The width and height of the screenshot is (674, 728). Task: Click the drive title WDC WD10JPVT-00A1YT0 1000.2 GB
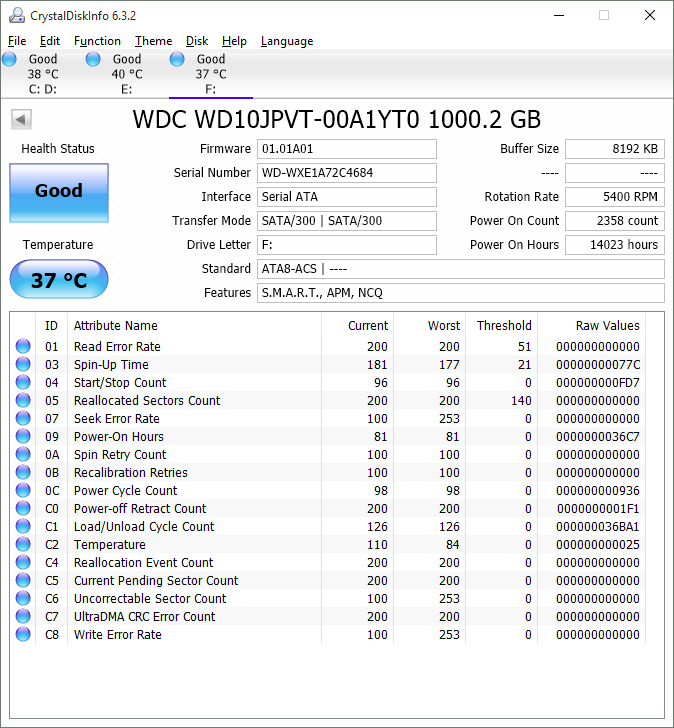tap(337, 119)
